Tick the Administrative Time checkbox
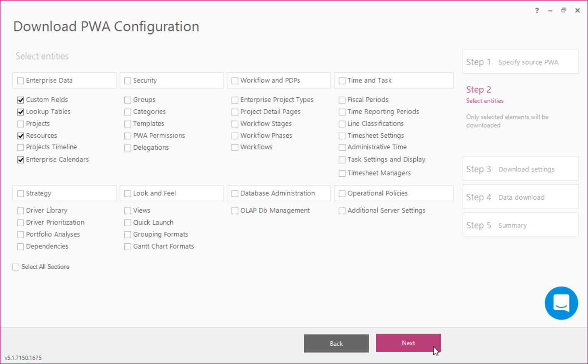Screen dimensions: 588x364 pyautogui.click(x=342, y=147)
